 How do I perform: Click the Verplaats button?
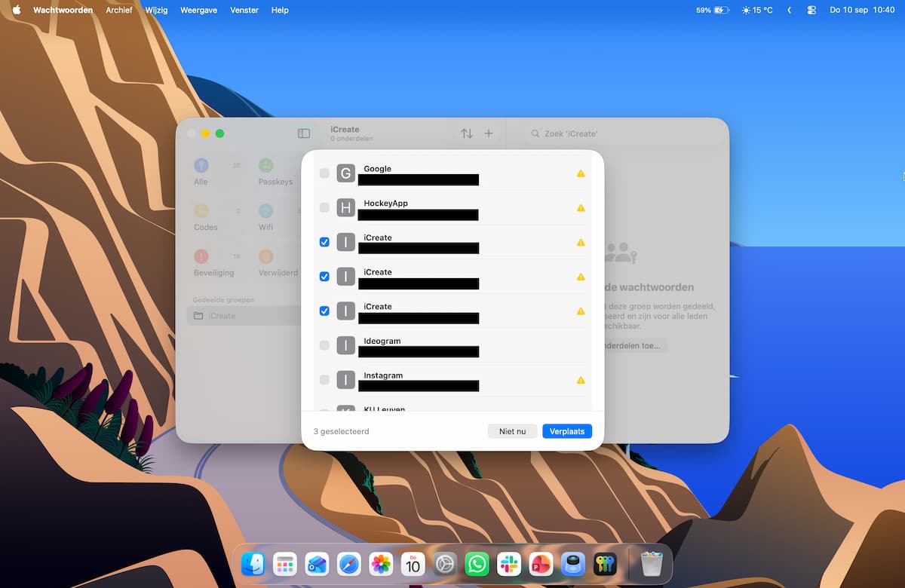(x=567, y=431)
